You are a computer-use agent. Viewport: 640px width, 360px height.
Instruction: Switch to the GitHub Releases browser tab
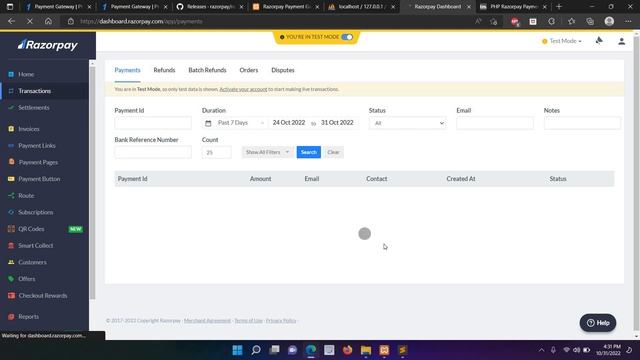210,7
